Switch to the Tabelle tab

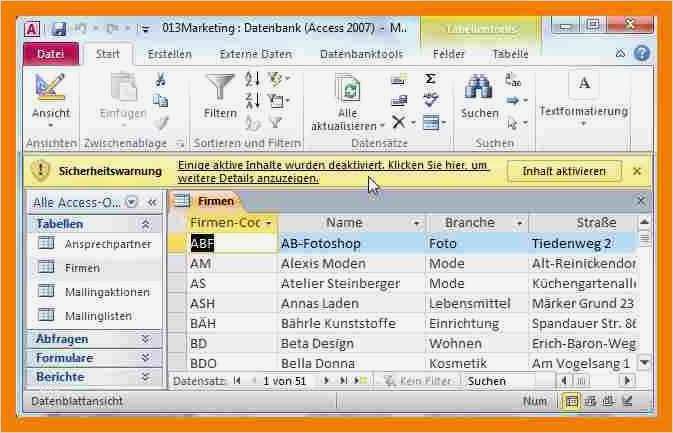(x=510, y=54)
